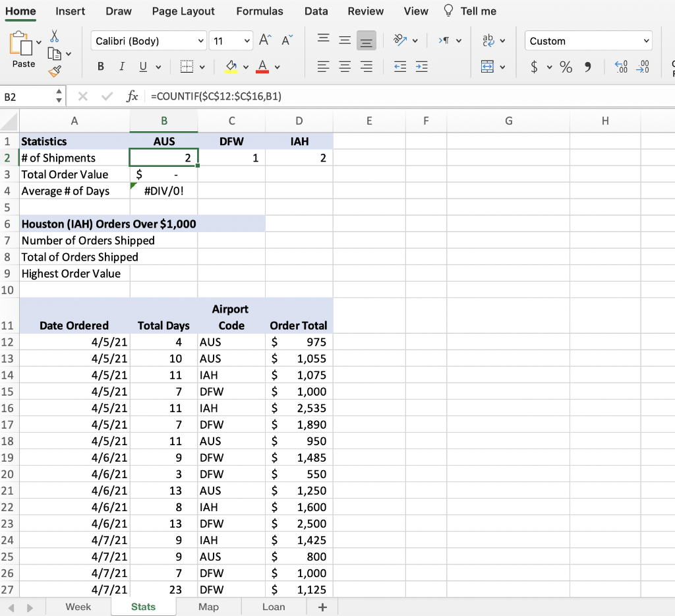Toggle Align Left

click(323, 67)
